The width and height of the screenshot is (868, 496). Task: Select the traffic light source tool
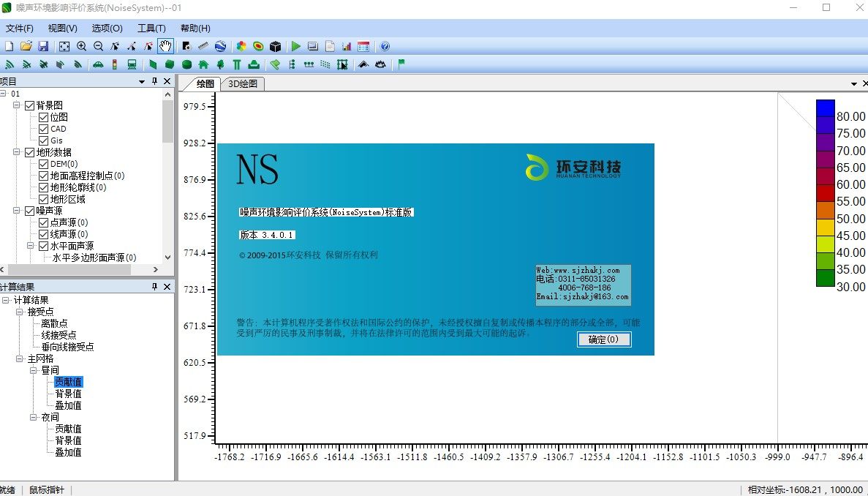(115, 64)
